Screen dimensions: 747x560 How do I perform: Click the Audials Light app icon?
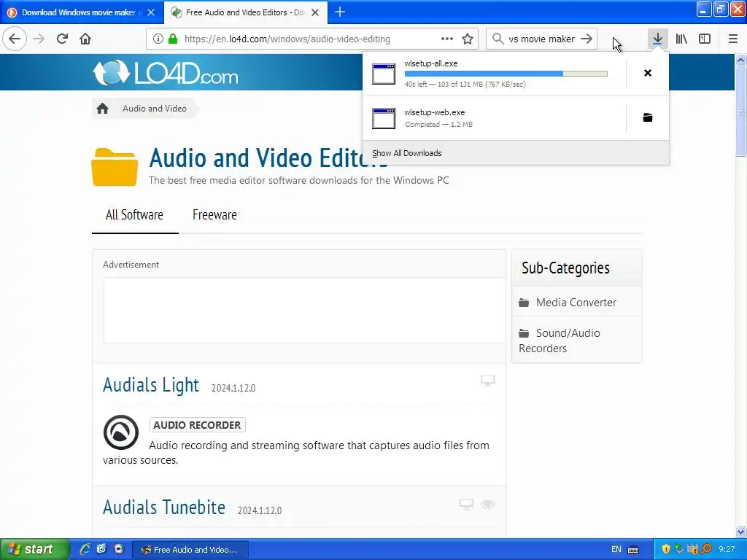pos(121,432)
